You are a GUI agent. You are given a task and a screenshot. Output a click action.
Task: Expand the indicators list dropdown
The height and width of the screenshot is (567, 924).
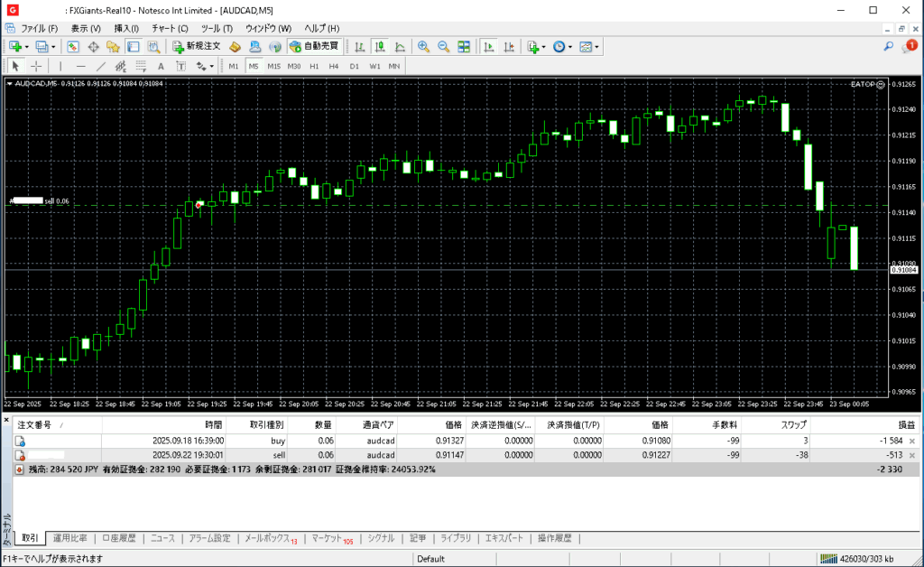544,46
